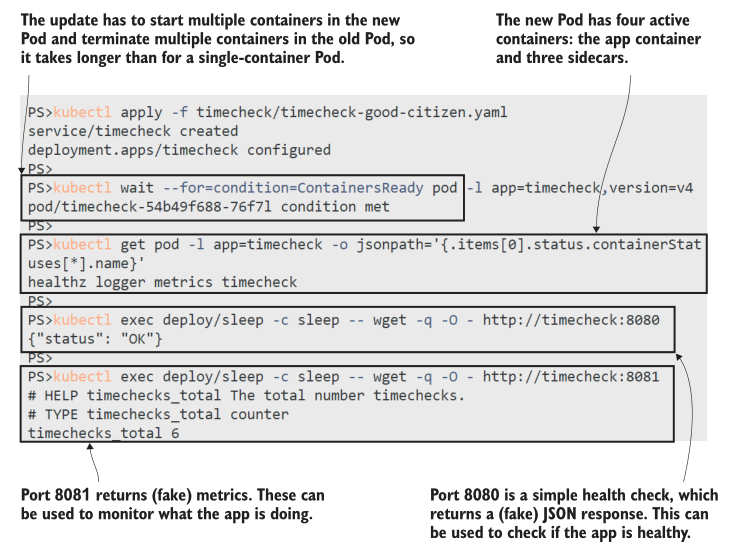This screenshot has width=756, height=548.
Task: Click 'deployment.apps/timecheck configured' output text
Action: click(x=179, y=150)
